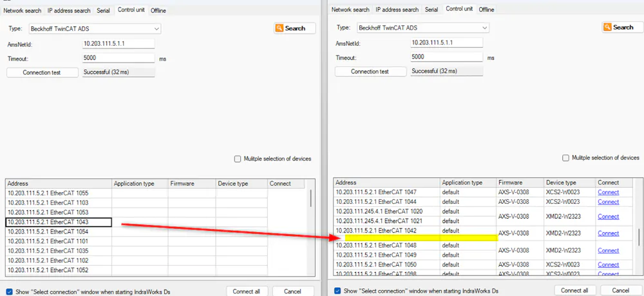Click Connect all in left window
The image size is (644, 296).
click(x=247, y=291)
